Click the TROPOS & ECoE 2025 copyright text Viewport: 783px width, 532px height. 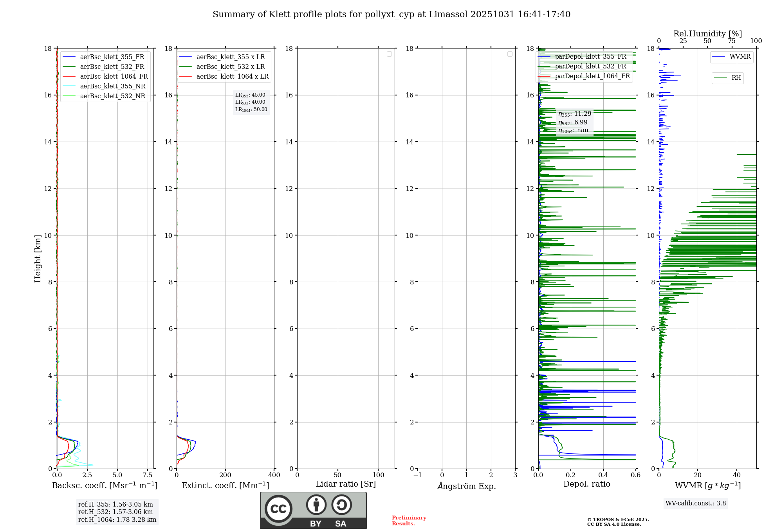618,520
